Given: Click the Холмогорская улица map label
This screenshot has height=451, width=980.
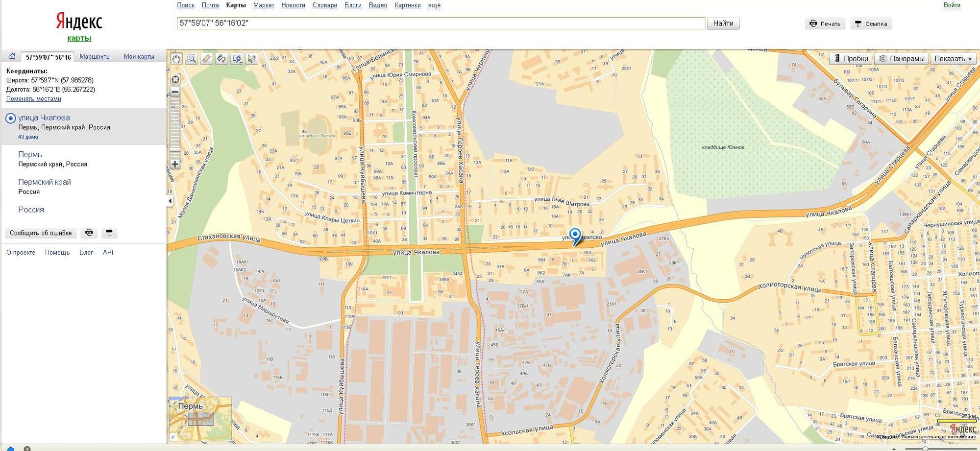Looking at the screenshot, I should (789, 287).
